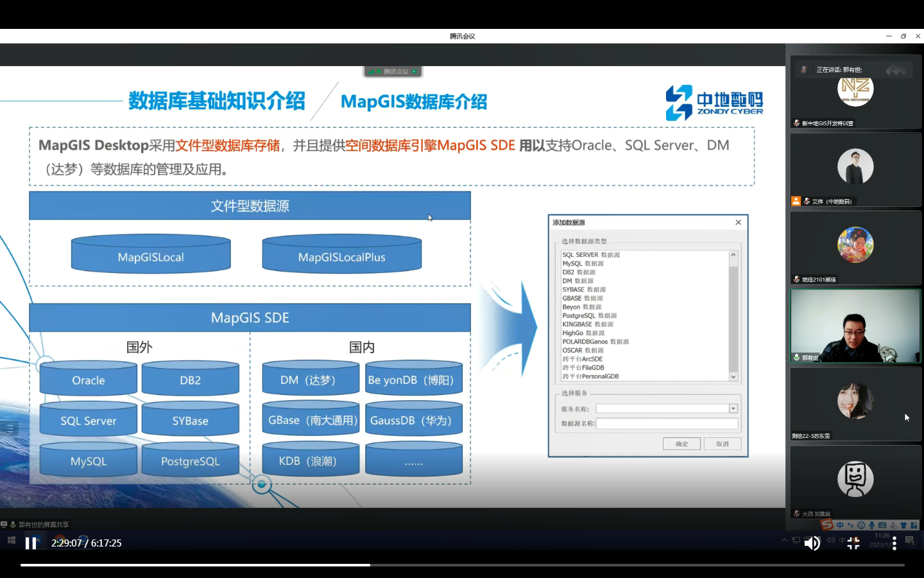Select KINGBASE 数据源 entry
924x578 pixels.
click(588, 324)
